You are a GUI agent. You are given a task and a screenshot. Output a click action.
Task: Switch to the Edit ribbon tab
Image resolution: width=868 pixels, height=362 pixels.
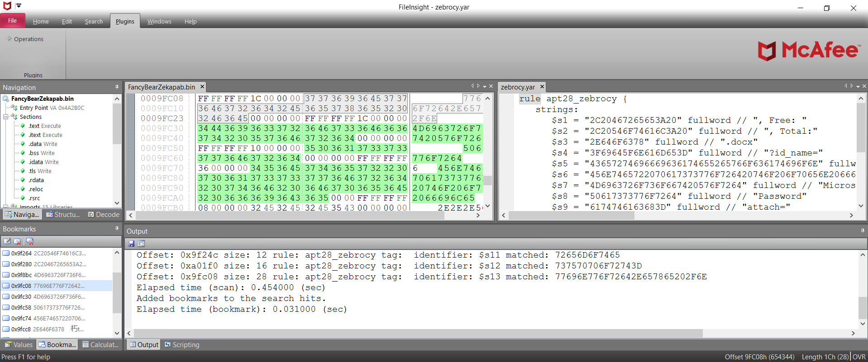67,21
